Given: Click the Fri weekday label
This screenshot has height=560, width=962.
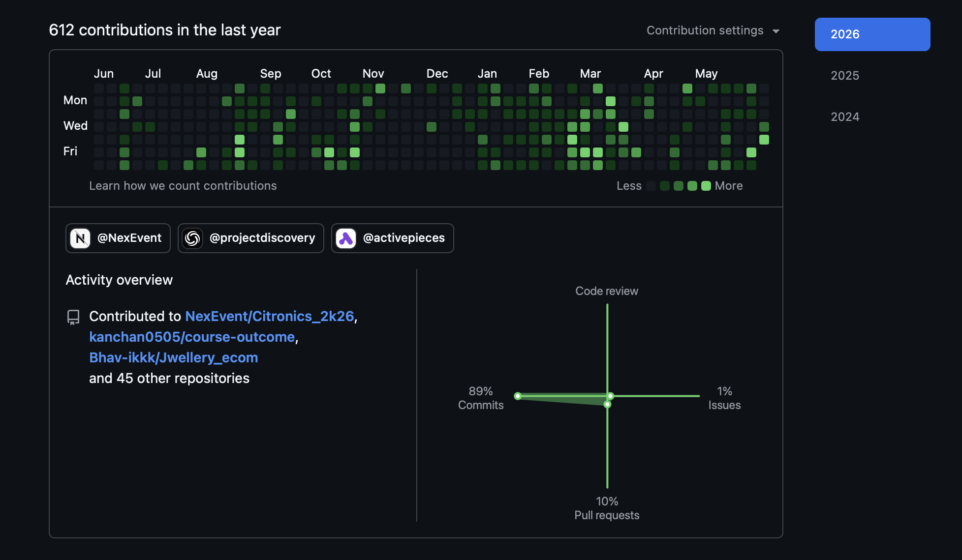Looking at the screenshot, I should [x=70, y=151].
